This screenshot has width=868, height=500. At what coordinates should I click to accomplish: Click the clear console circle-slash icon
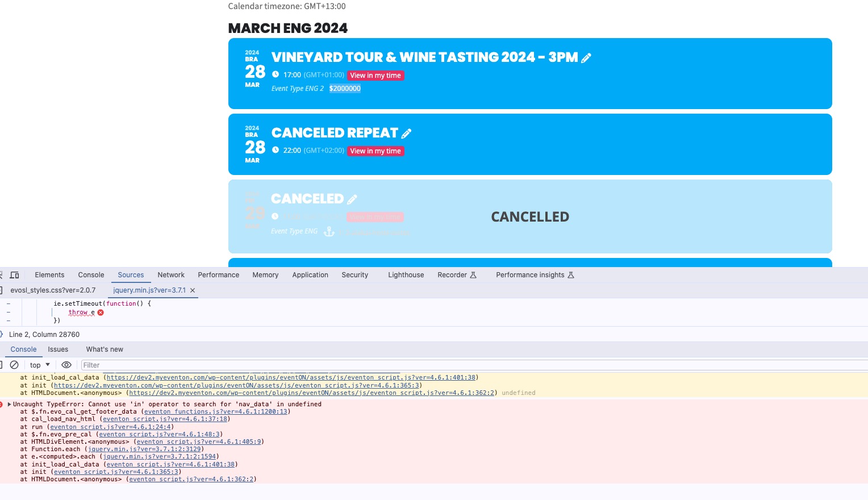(15, 365)
